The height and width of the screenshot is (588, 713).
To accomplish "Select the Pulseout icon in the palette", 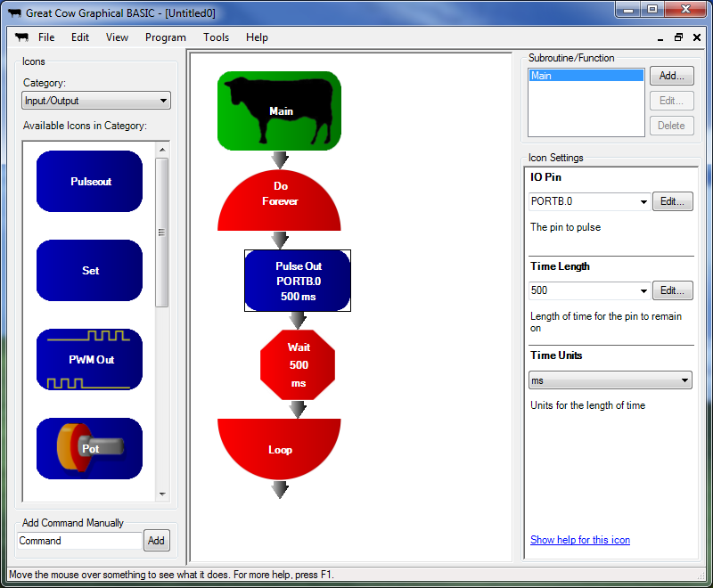I will 89,181.
